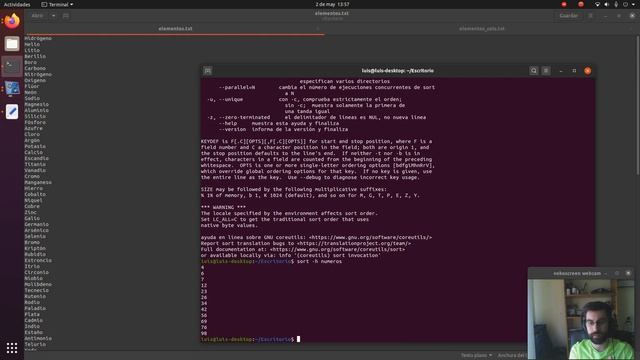Open the Terminal app menu in top bar
The width and height of the screenshot is (640, 360).
[x=58, y=4]
